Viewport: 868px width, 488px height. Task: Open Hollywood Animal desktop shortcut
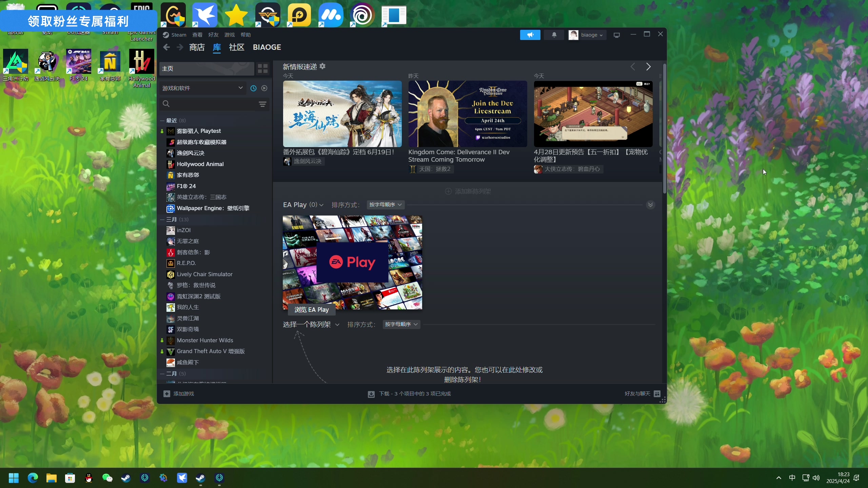[x=142, y=69]
